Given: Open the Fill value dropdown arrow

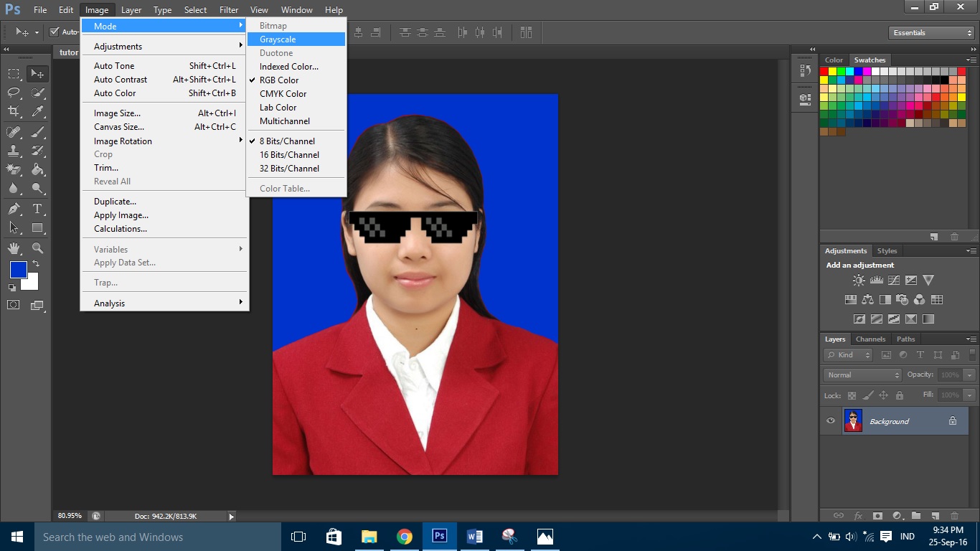Looking at the screenshot, I should [970, 395].
